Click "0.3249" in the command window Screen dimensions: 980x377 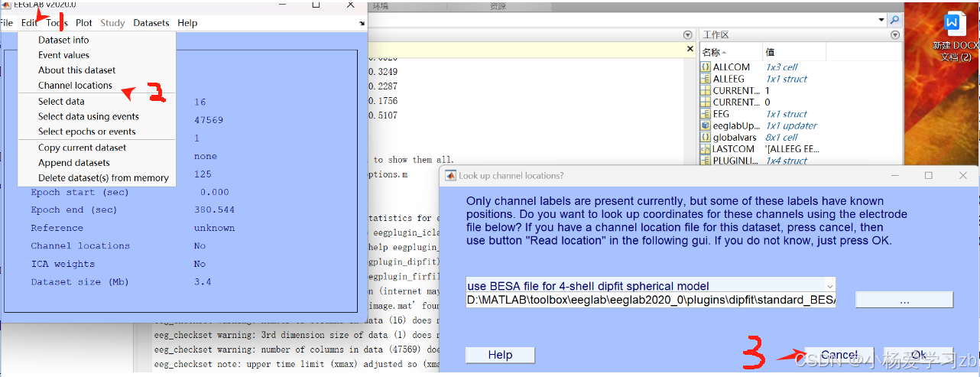tap(383, 72)
